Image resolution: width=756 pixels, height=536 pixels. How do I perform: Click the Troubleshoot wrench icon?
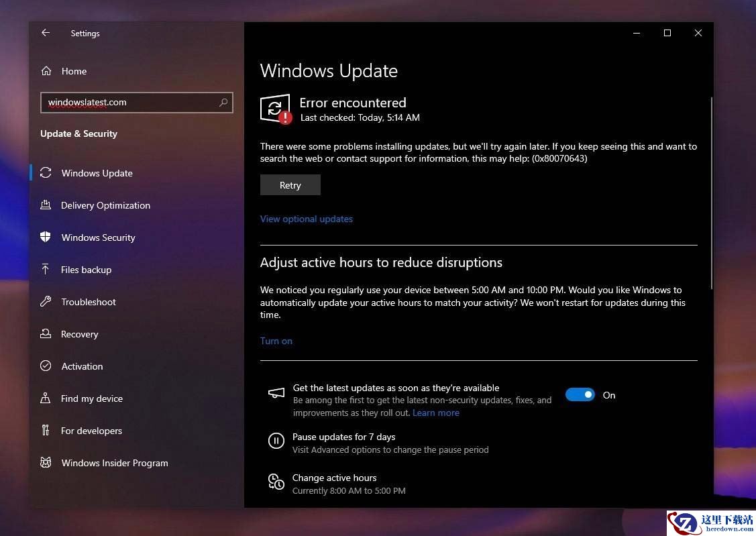click(46, 301)
